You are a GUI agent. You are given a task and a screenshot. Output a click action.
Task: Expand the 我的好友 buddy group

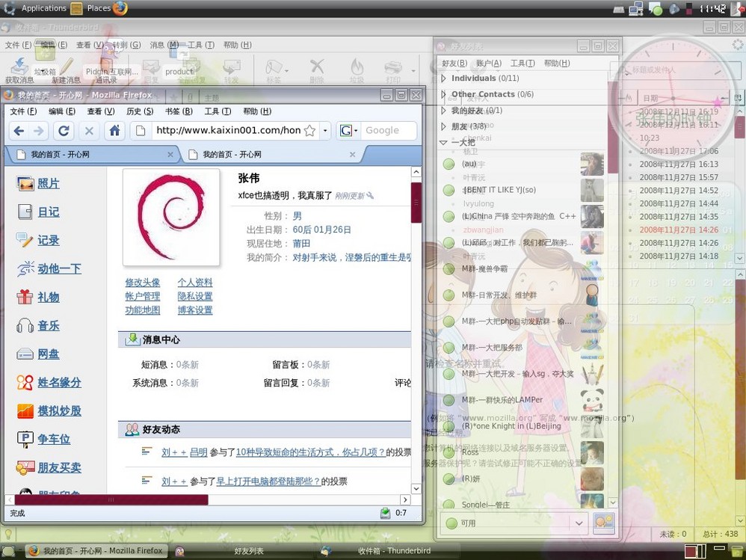coord(443,111)
